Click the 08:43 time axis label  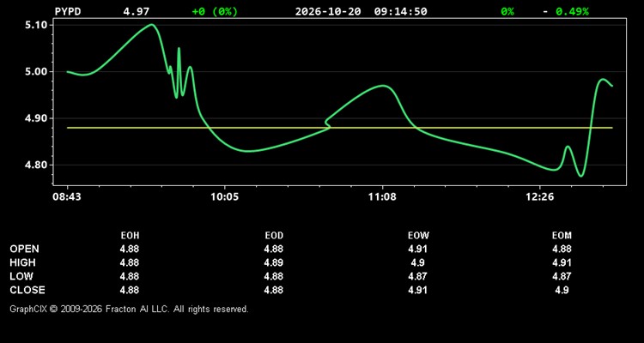pyautogui.click(x=67, y=197)
